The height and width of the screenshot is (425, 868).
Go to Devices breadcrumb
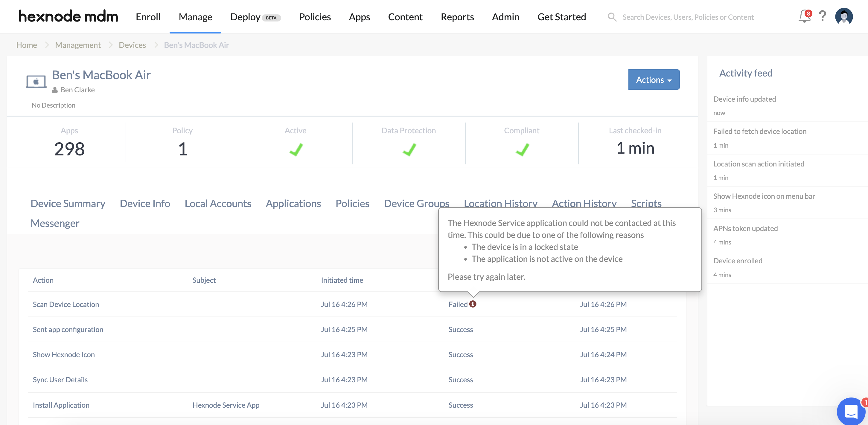pyautogui.click(x=133, y=45)
